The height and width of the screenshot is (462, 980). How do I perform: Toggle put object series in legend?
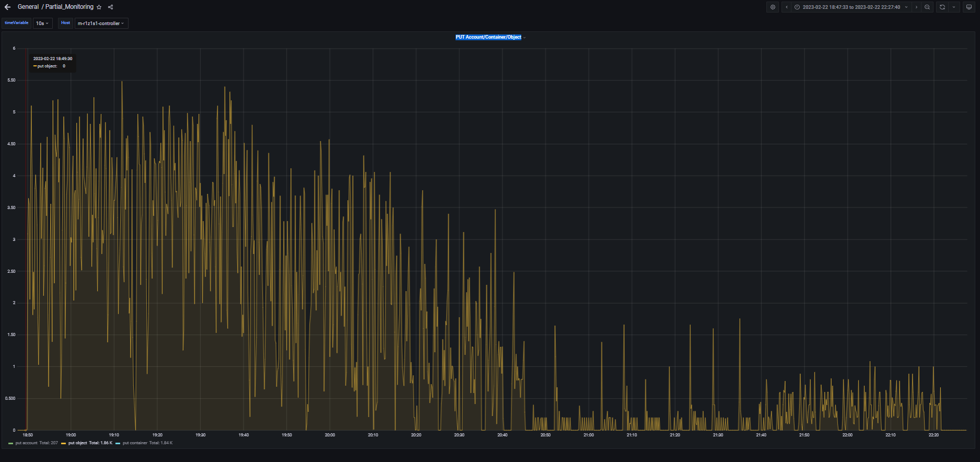coord(78,443)
